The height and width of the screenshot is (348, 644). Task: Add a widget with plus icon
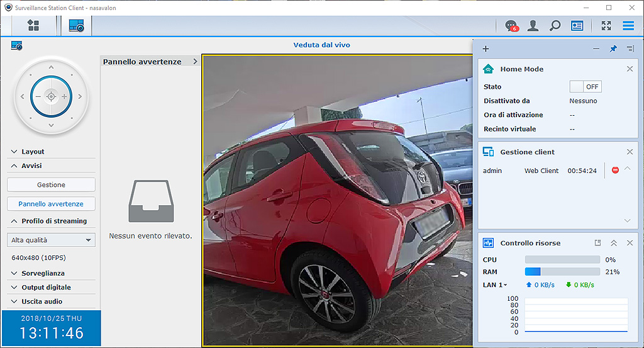click(486, 49)
